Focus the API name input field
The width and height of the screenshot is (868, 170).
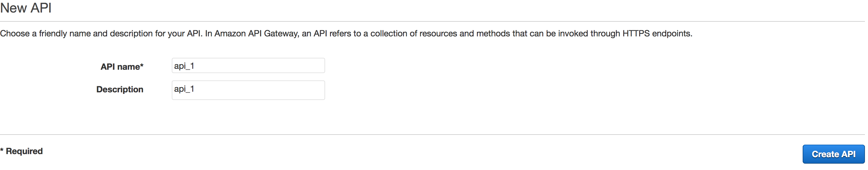point(248,65)
